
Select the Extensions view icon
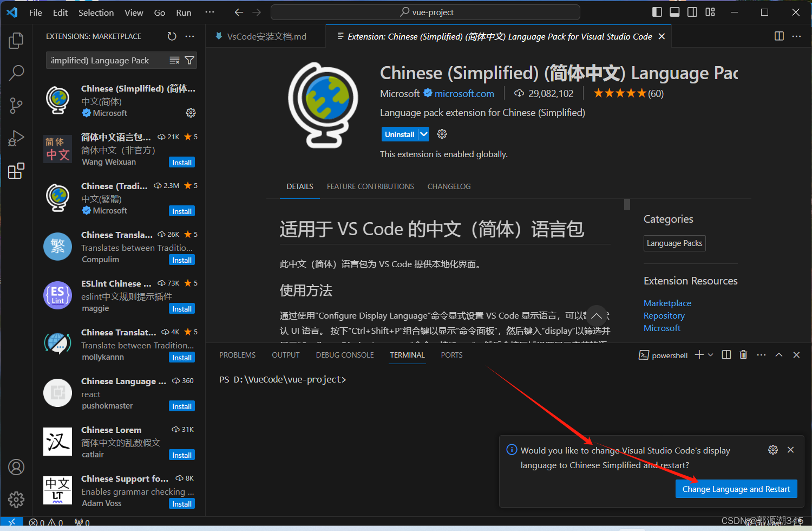point(16,171)
